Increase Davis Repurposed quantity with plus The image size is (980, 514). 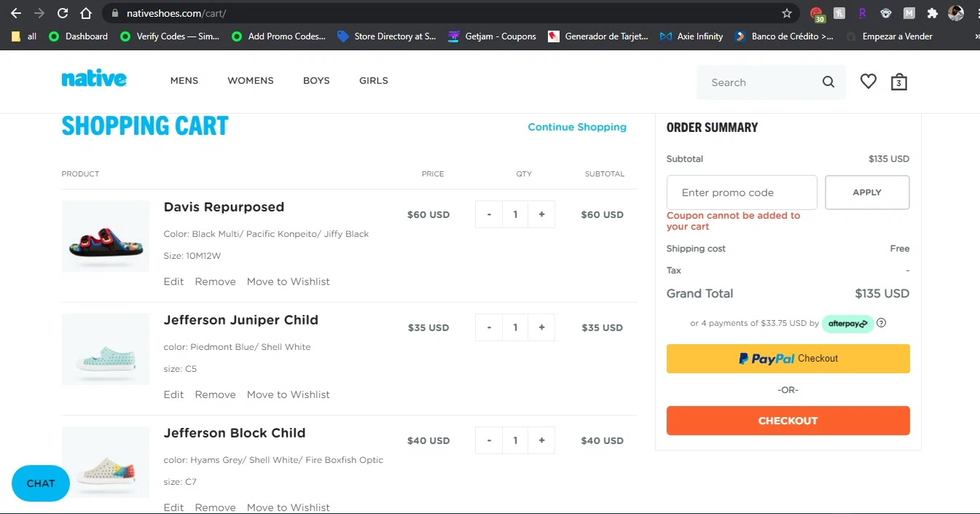(x=541, y=214)
